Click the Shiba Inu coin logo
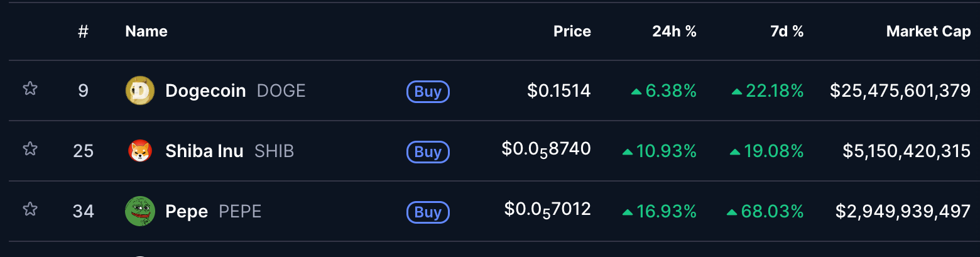Viewport: 980px width, 257px height. click(x=139, y=151)
